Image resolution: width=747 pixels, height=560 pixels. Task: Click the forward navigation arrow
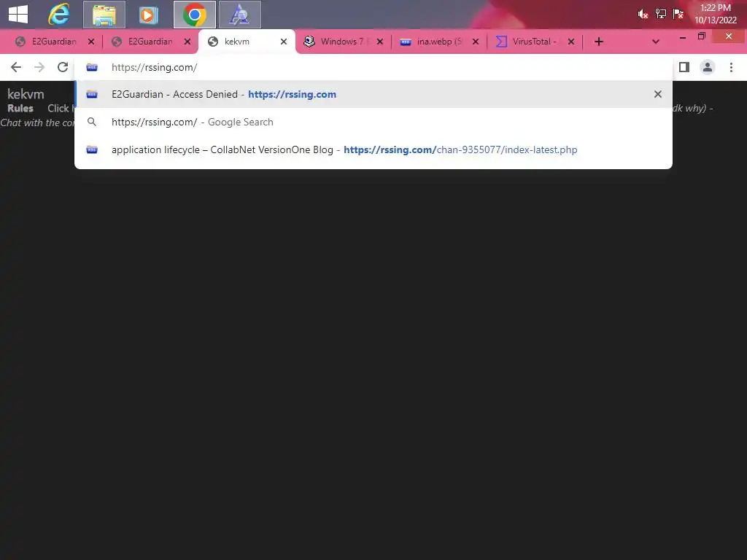tap(39, 67)
